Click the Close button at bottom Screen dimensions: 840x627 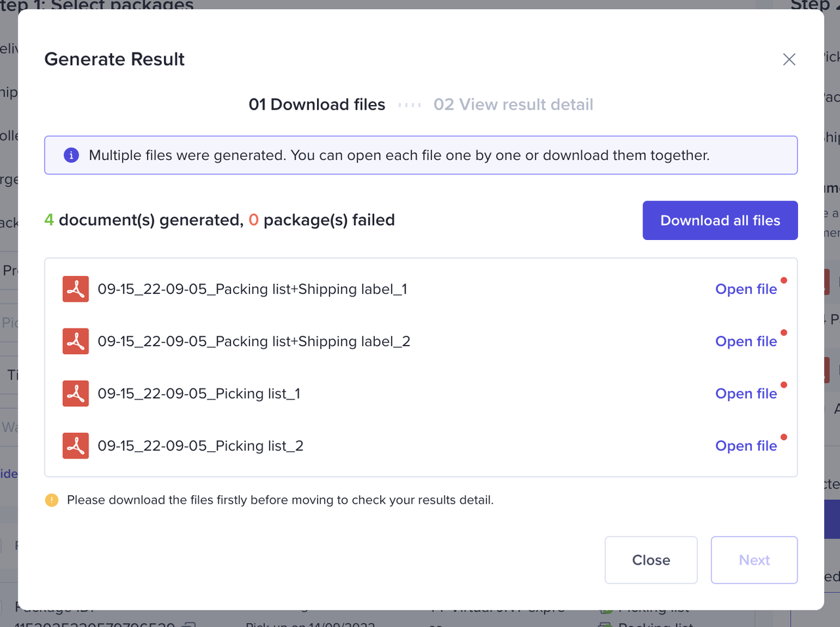click(x=650, y=560)
